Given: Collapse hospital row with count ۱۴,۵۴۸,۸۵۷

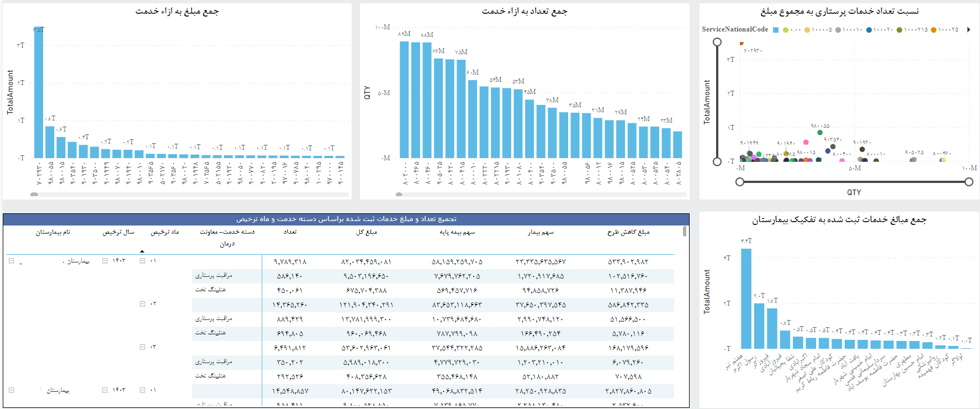Looking at the screenshot, I should pos(11,390).
